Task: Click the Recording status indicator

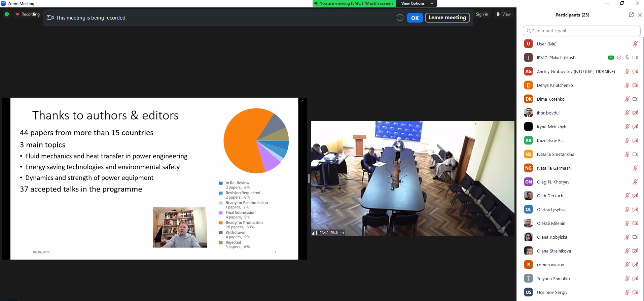Action: [28, 14]
